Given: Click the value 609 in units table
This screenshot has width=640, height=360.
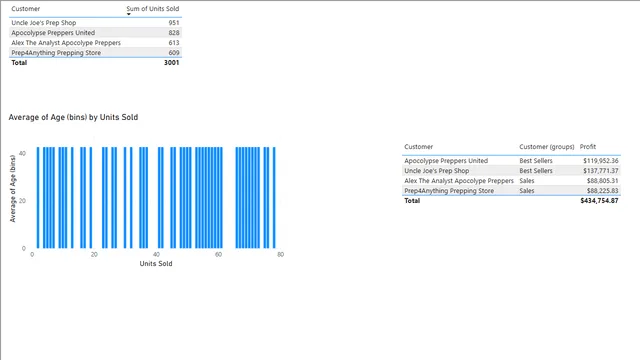Looking at the screenshot, I should [174, 53].
